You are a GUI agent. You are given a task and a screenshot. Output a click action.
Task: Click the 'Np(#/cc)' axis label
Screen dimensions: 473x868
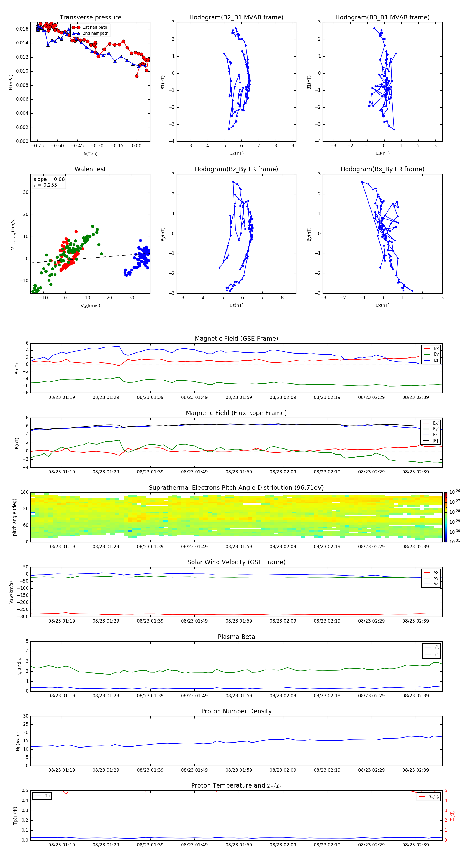[18, 741]
